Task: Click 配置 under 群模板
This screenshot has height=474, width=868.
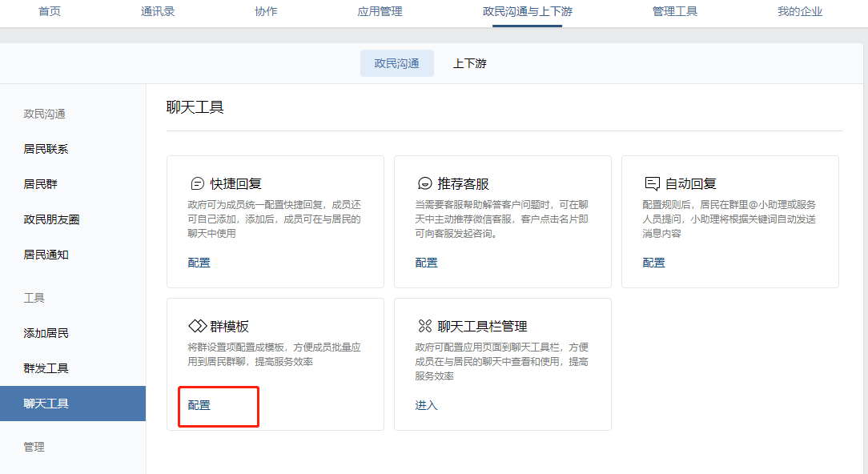Action: [199, 405]
